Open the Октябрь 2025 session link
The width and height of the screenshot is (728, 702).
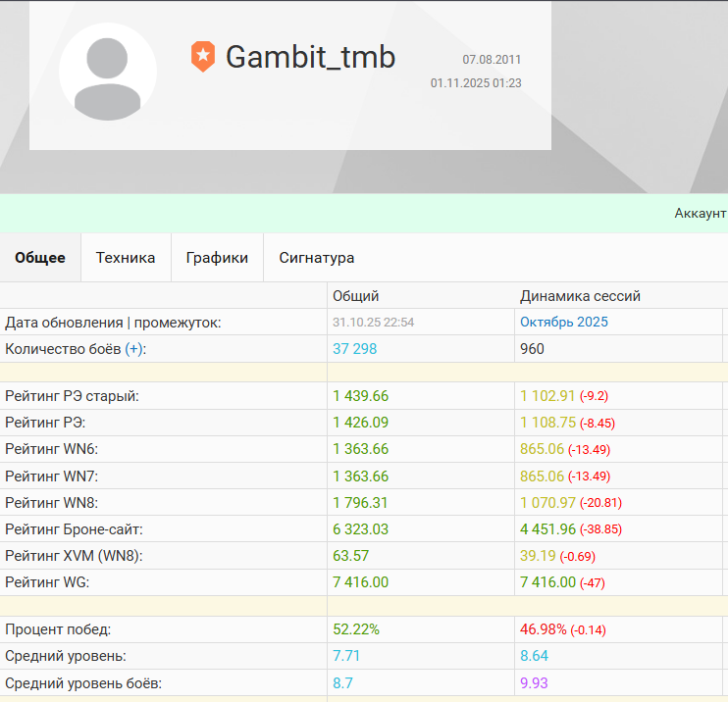click(x=563, y=323)
